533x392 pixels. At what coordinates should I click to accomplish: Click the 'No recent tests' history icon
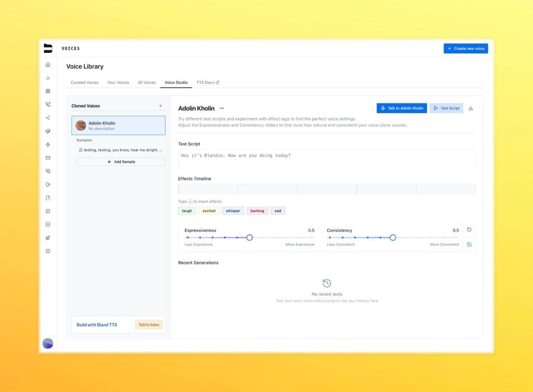coord(326,283)
